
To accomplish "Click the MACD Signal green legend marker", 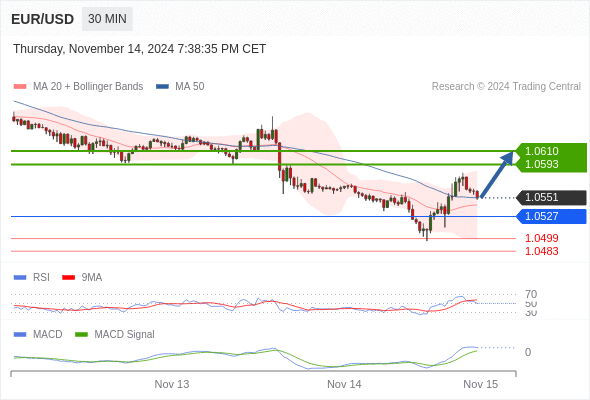I will tap(81, 335).
